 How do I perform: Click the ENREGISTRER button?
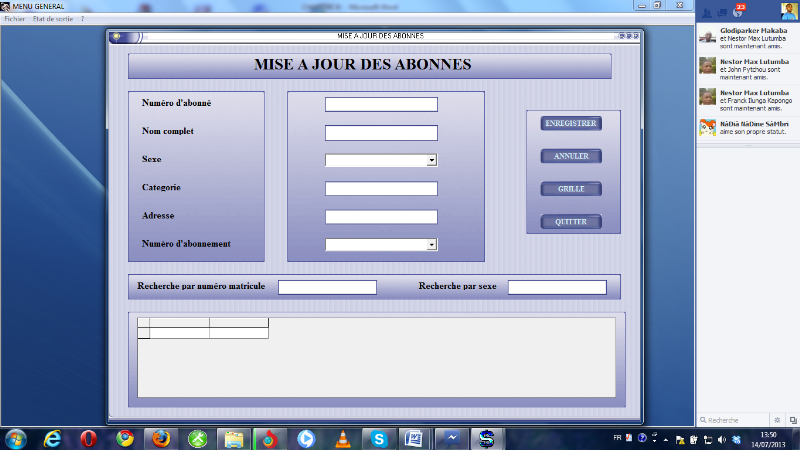pyautogui.click(x=571, y=123)
